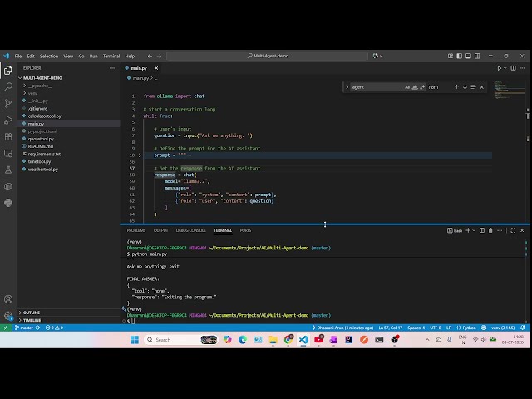Switch to the OUTPUT tab
Screen dimensions: 532x399
160,230
